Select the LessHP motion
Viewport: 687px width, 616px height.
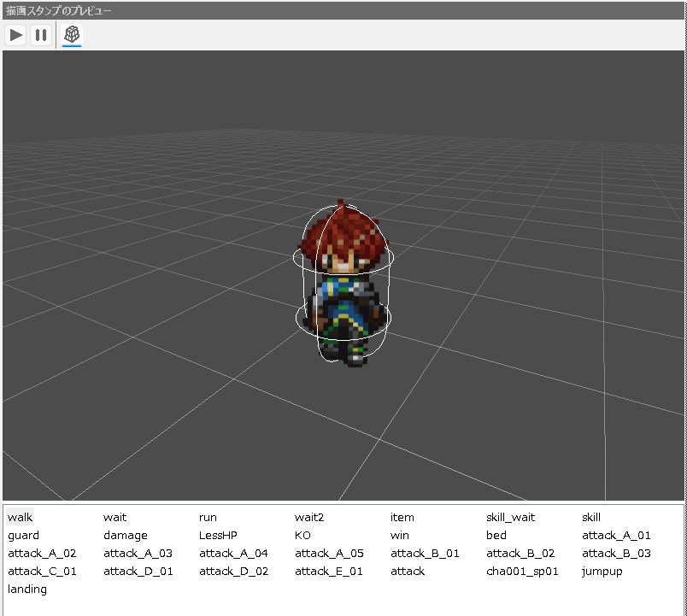point(218,535)
